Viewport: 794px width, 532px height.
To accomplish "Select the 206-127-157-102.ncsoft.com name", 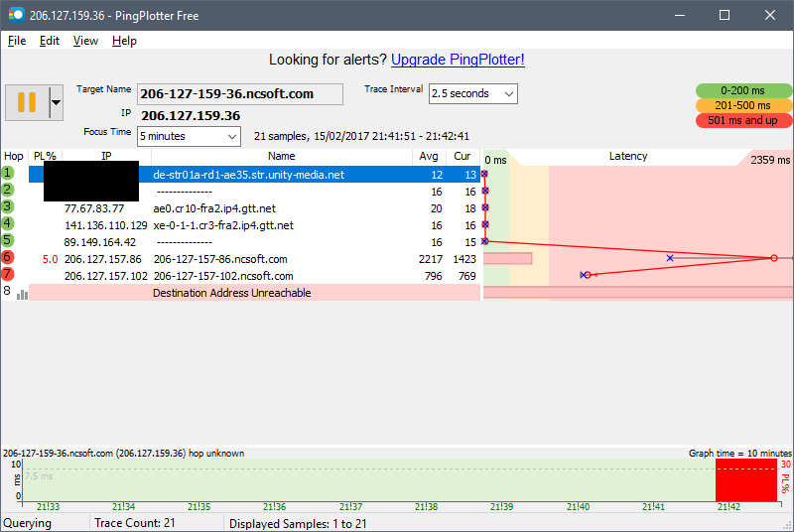I will pyautogui.click(x=223, y=276).
